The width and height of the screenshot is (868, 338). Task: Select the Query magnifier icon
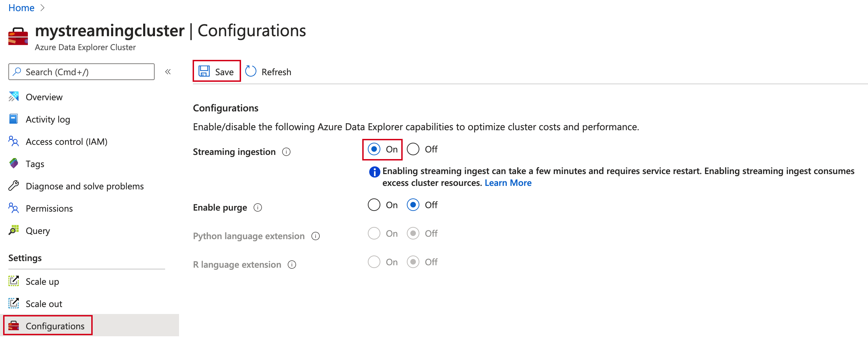coord(13,230)
